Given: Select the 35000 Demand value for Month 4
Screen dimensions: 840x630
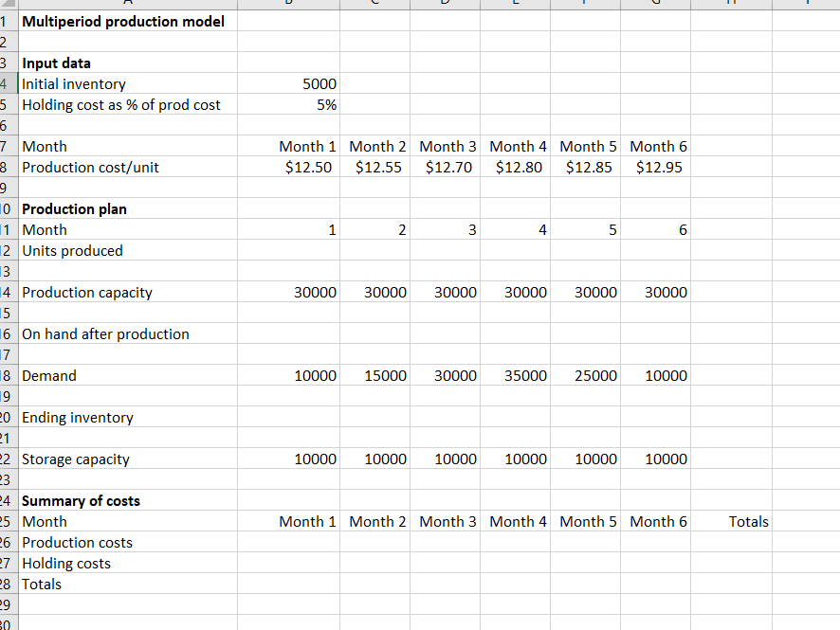Looking at the screenshot, I should tap(517, 375).
